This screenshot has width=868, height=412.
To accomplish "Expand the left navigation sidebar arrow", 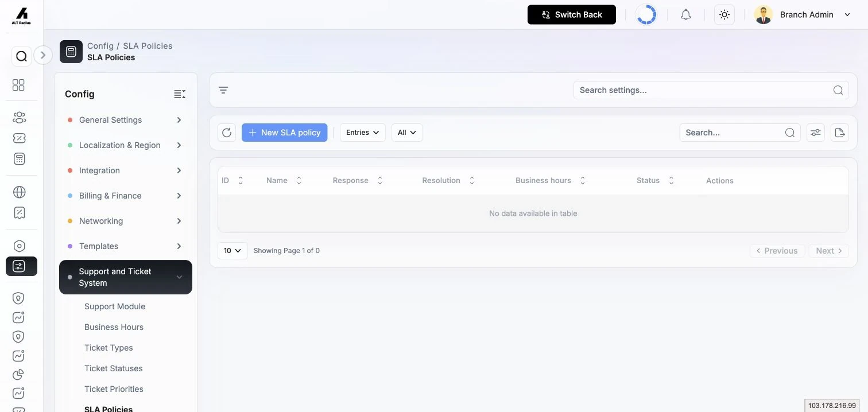I will (x=43, y=55).
